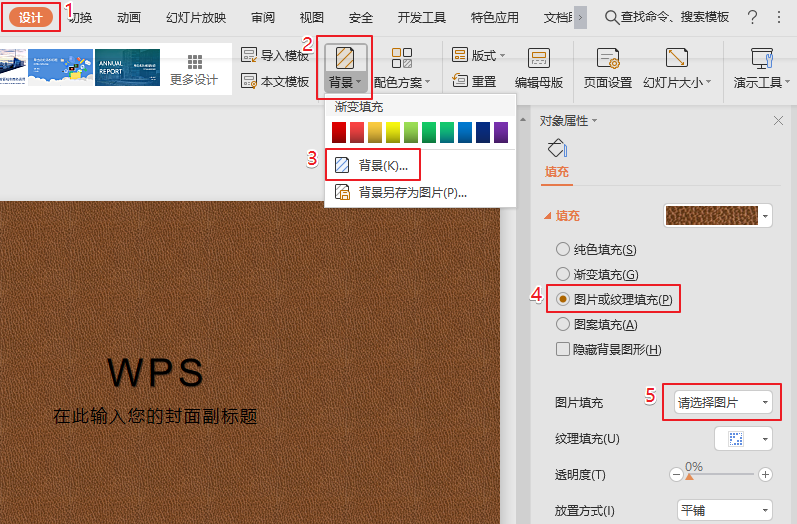797x524 pixels.
Task: Click the 背景 icon in ribbon
Action: pos(345,57)
